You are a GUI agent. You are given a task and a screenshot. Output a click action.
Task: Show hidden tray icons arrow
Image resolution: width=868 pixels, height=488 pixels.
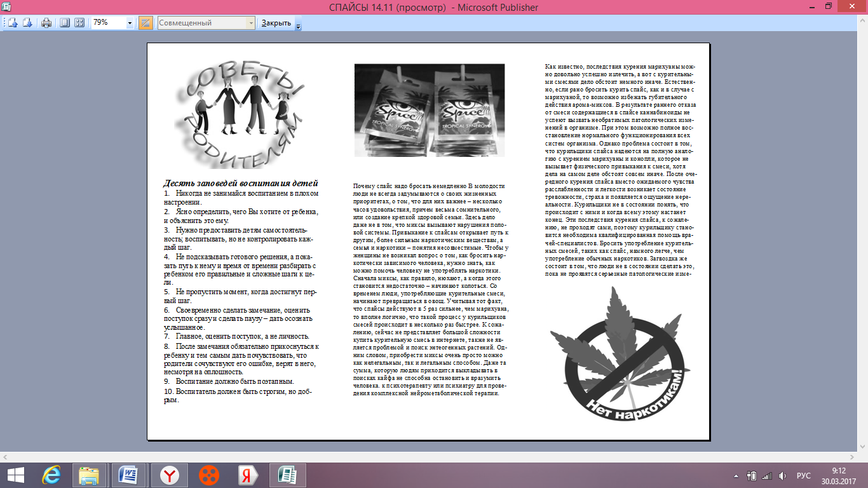coord(736,475)
